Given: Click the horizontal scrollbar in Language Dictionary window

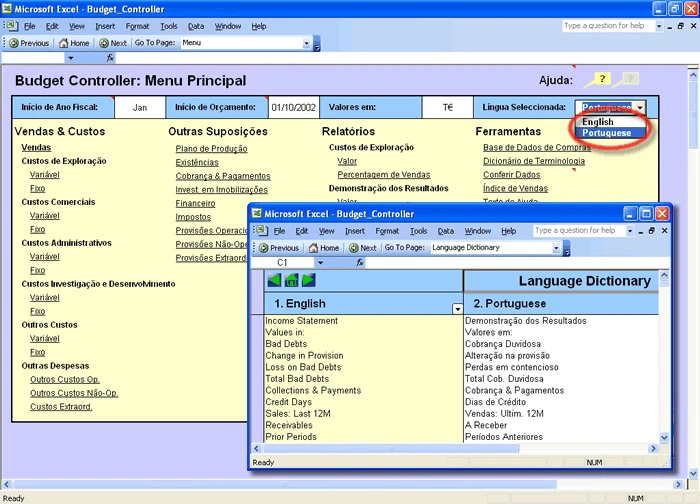Looking at the screenshot, I should coord(391,449).
